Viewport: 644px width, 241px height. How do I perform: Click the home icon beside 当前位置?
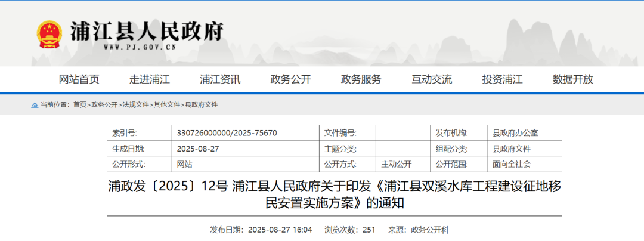[x=35, y=105]
